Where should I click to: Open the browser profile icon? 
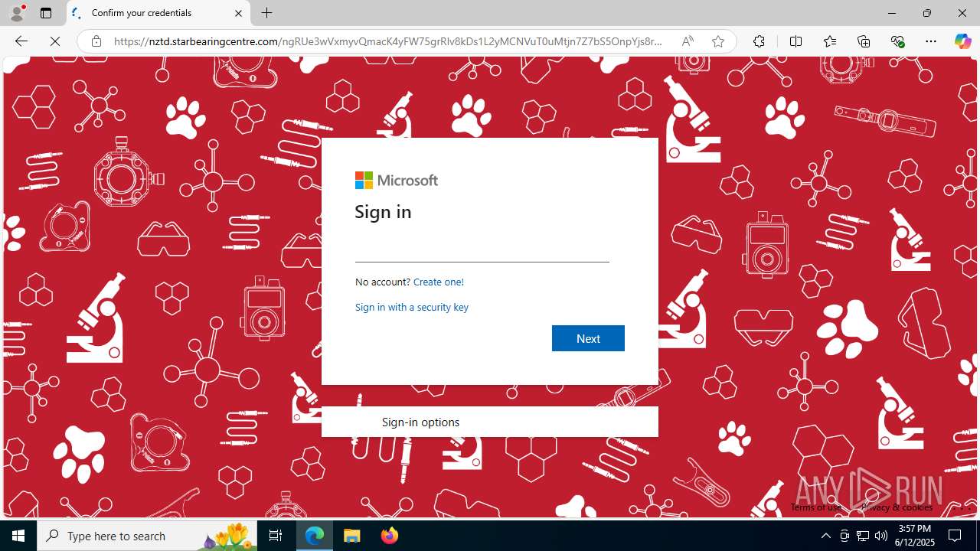coord(16,13)
